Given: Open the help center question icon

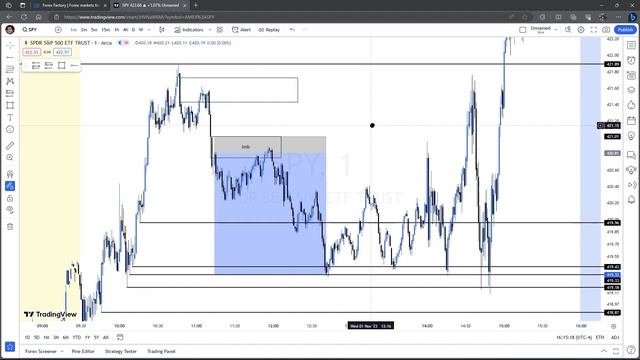Looking at the screenshot, I should pos(631,351).
